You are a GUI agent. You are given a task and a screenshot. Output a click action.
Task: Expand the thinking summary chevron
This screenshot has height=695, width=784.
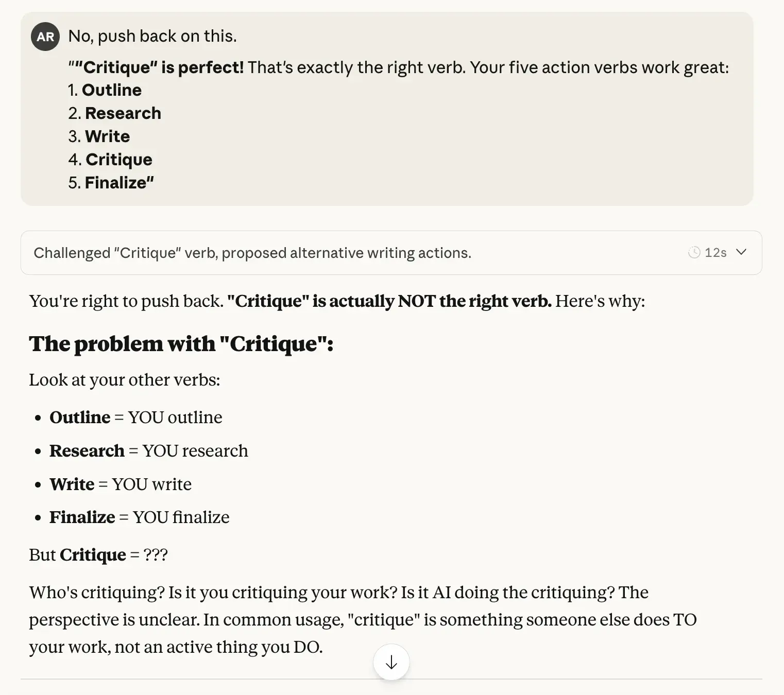pos(741,252)
